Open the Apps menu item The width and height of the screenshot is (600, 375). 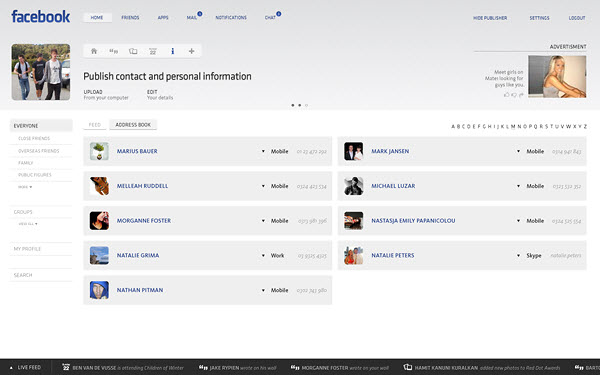(x=163, y=18)
